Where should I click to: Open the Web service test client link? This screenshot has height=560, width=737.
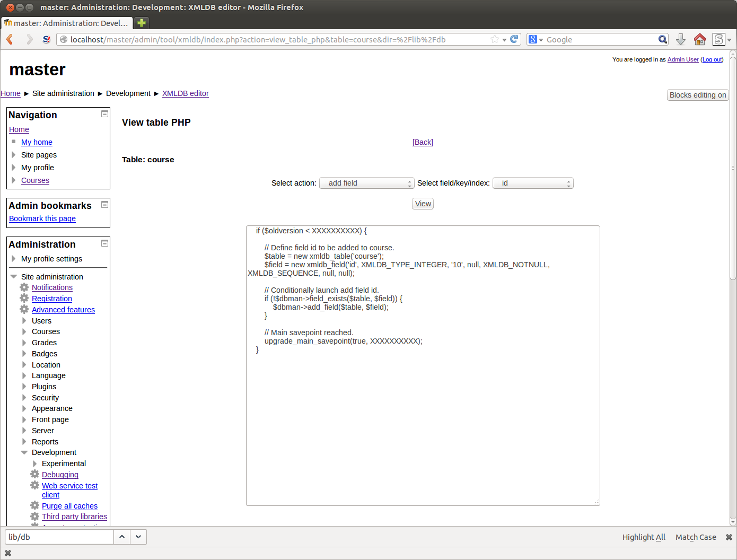tap(69, 490)
